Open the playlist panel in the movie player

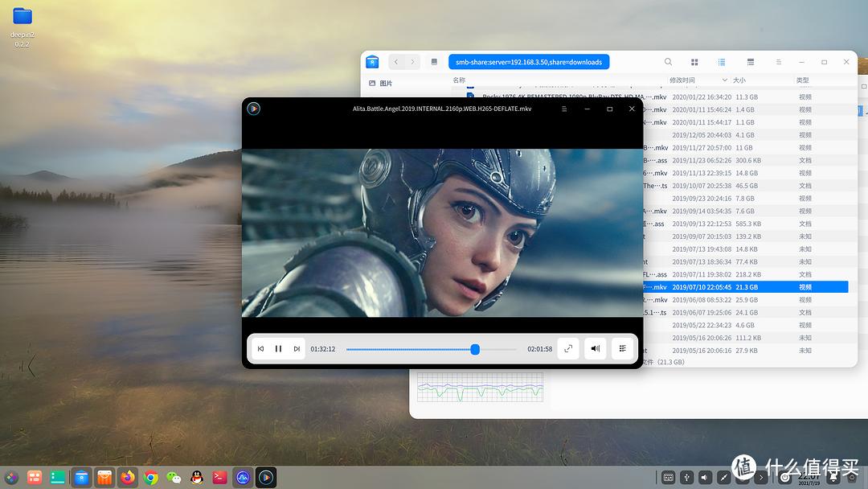coord(623,348)
